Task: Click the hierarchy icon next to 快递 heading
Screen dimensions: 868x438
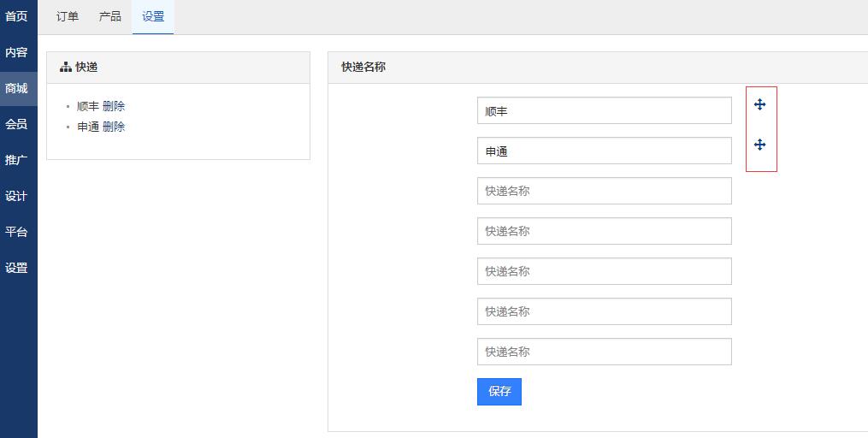Action: pyautogui.click(x=66, y=67)
